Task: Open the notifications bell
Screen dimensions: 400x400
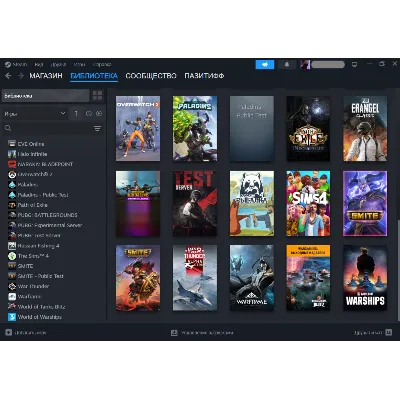Action: (287, 64)
